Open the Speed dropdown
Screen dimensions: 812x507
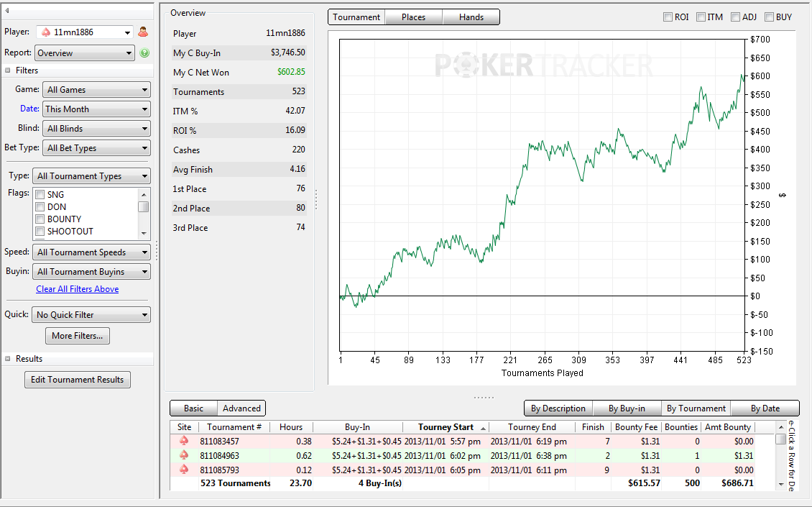(92, 252)
